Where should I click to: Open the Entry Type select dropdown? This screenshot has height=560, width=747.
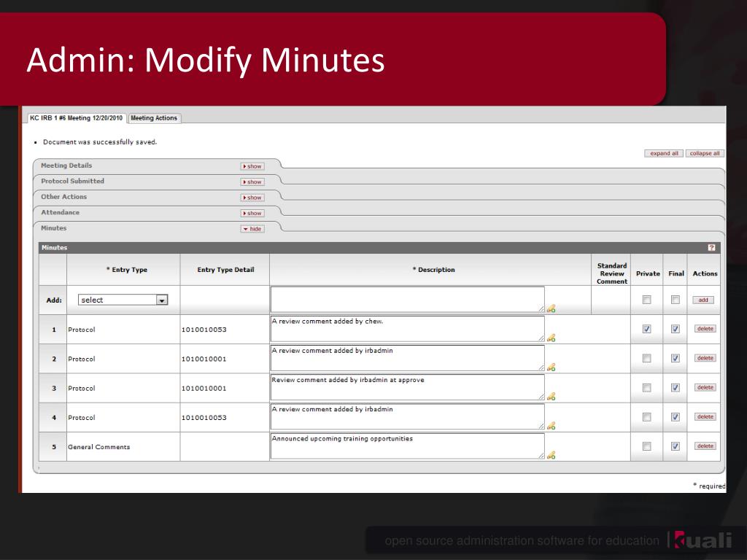(123, 300)
